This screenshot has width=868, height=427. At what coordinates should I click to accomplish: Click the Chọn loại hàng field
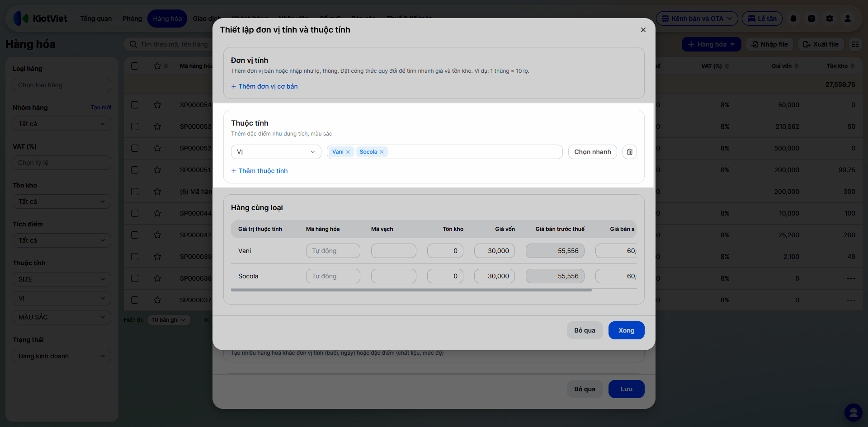62,85
